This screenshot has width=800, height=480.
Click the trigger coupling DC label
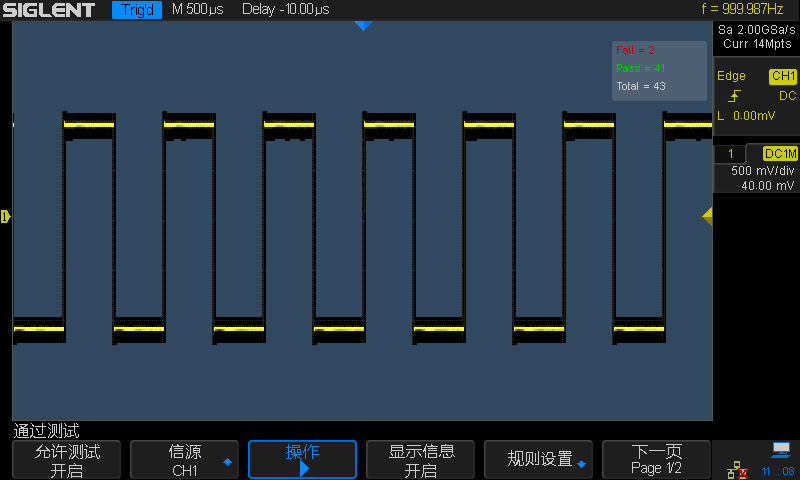[787, 96]
